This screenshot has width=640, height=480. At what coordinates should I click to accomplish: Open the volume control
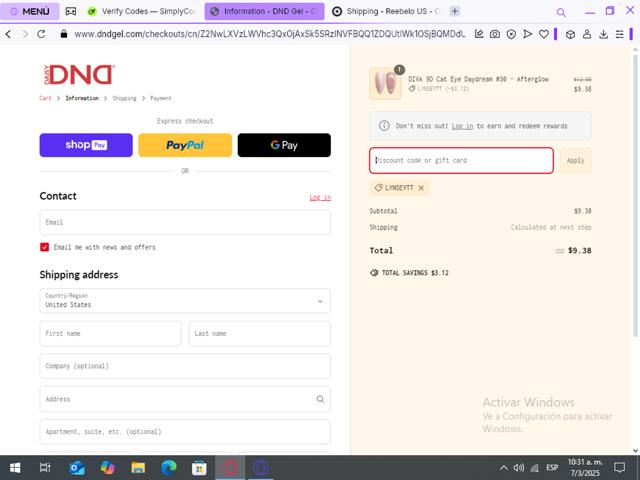(x=519, y=468)
